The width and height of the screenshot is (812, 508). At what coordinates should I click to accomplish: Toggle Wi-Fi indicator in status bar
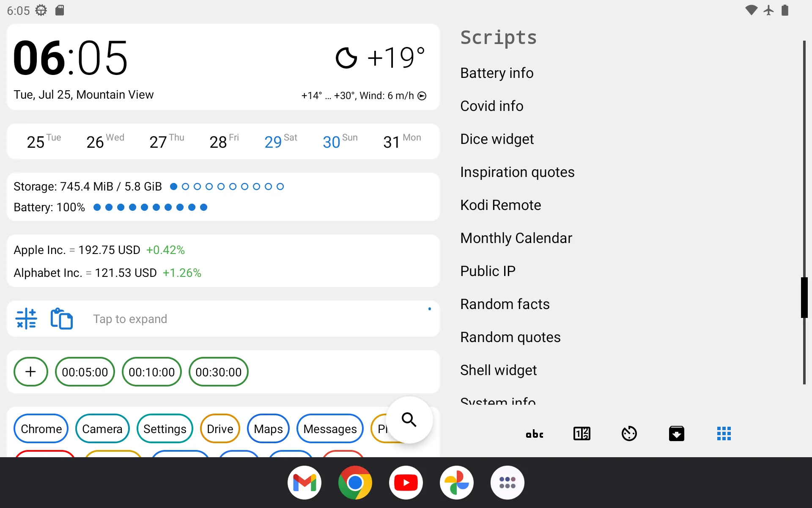(751, 10)
